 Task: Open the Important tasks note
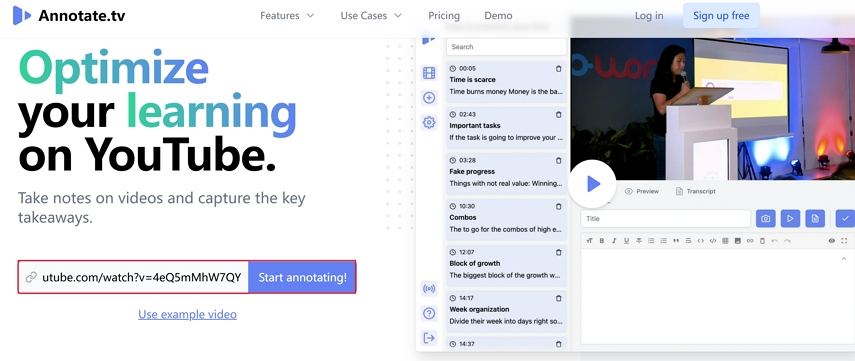[x=506, y=127]
